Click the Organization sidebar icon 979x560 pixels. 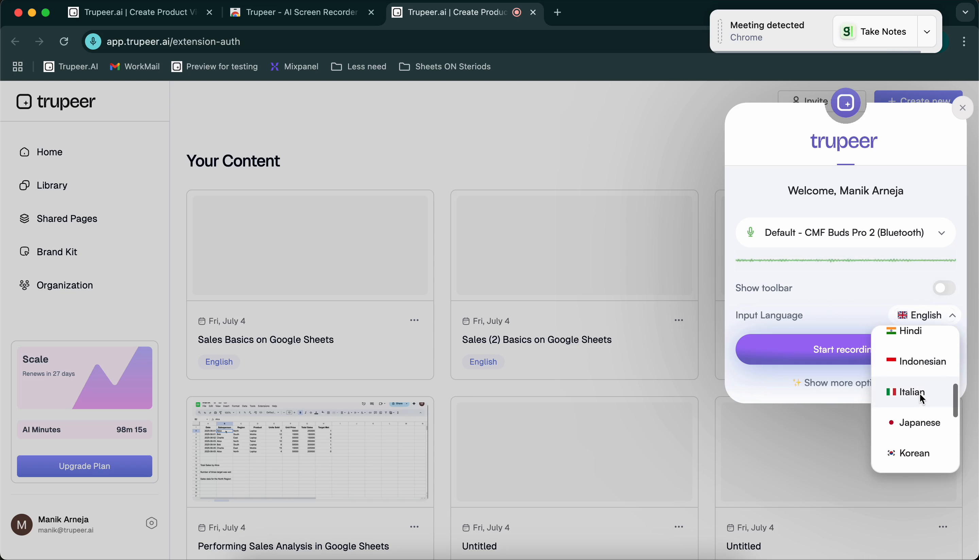pos(24,285)
